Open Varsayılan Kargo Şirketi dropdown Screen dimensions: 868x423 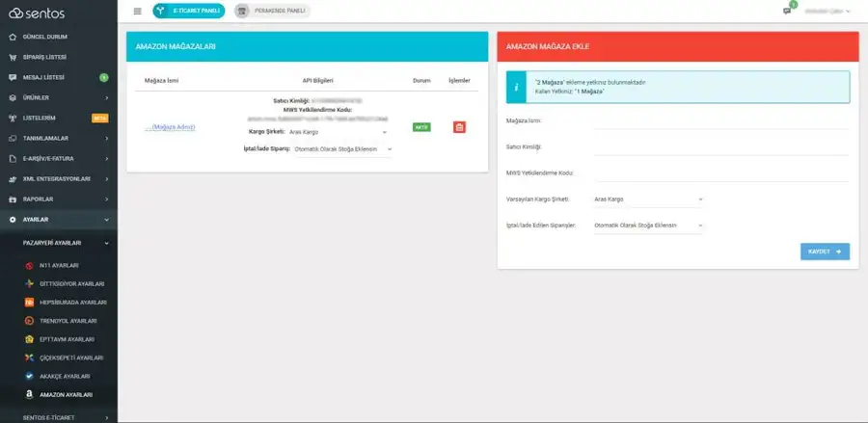(648, 199)
